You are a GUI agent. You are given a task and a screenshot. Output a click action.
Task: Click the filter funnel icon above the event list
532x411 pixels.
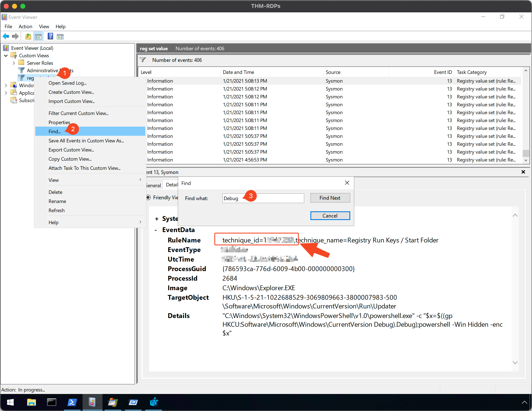pos(143,60)
